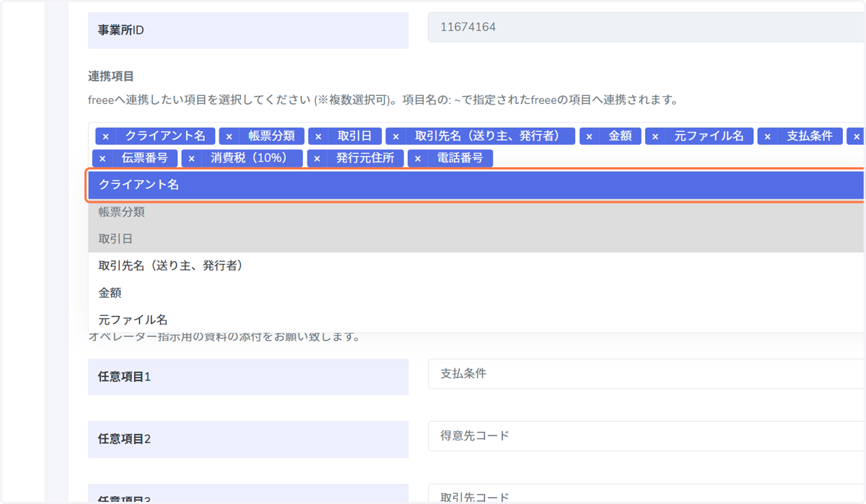The image size is (866, 504).
Task: Click the 支払条件 tag text
Action: pyautogui.click(x=810, y=136)
